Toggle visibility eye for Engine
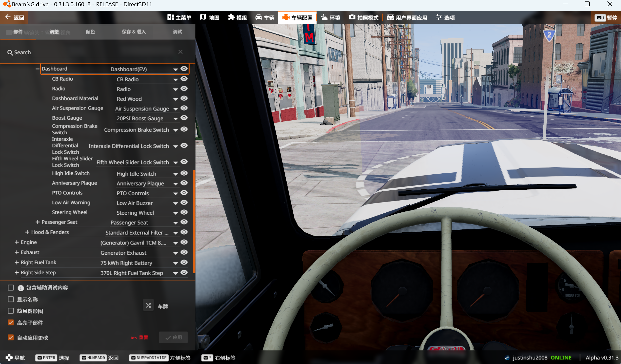The width and height of the screenshot is (621, 364). pyautogui.click(x=184, y=242)
